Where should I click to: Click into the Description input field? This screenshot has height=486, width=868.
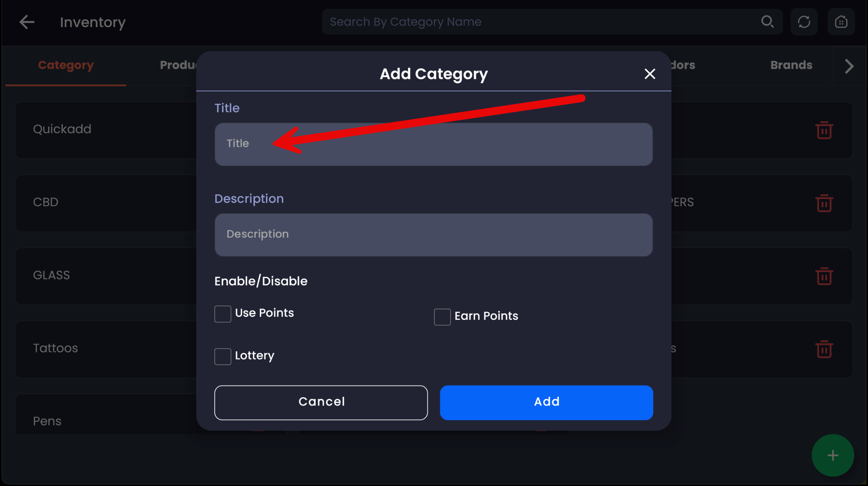tap(433, 235)
